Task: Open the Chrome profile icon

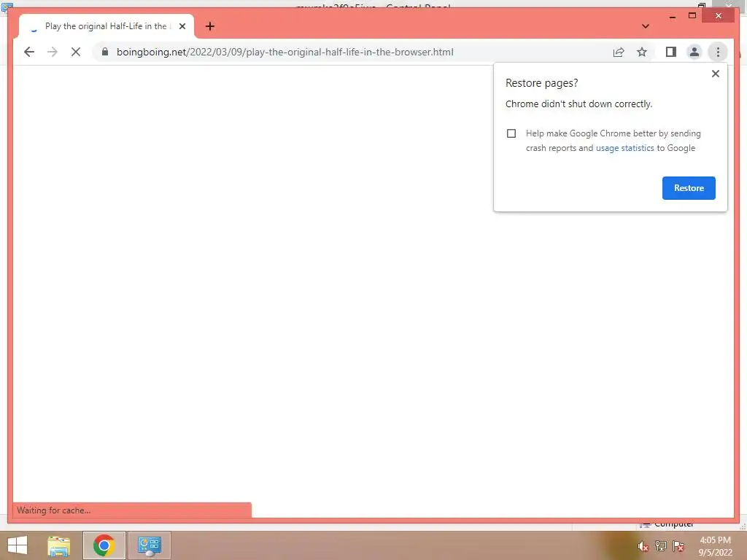Action: tap(694, 52)
